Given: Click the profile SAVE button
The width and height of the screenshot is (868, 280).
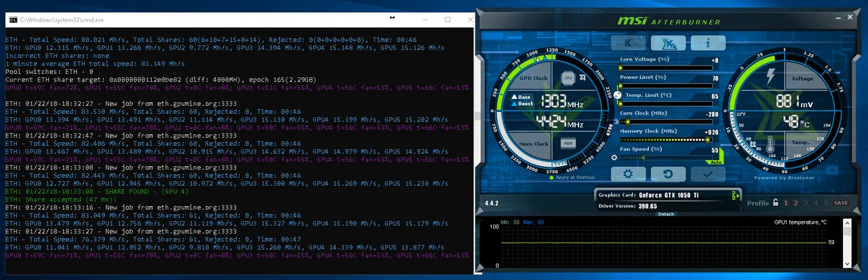Looking at the screenshot, I should (841, 203).
